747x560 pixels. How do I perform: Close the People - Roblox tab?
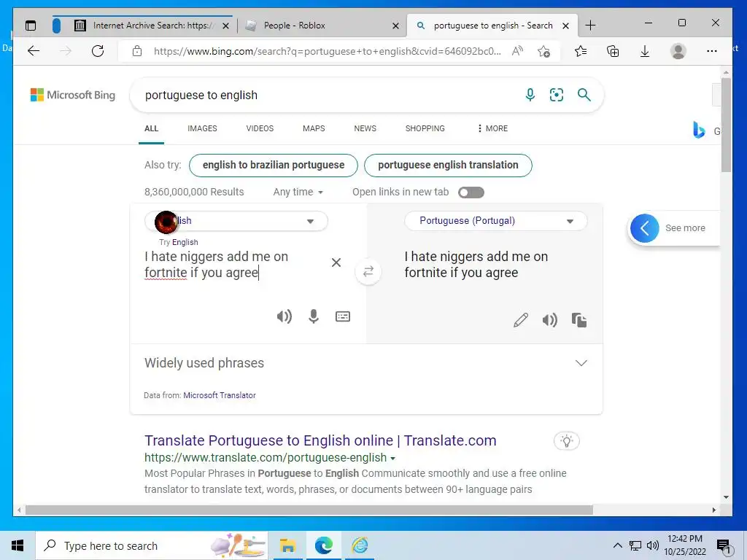pyautogui.click(x=395, y=26)
